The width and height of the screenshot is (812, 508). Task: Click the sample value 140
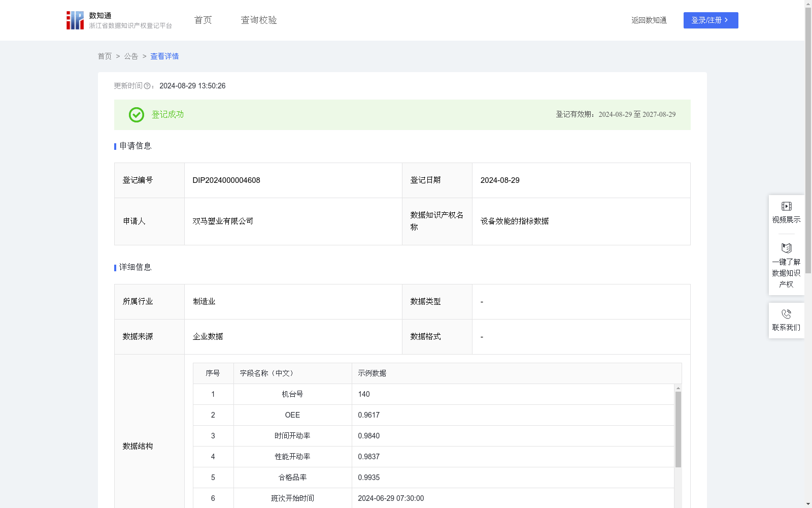click(364, 394)
